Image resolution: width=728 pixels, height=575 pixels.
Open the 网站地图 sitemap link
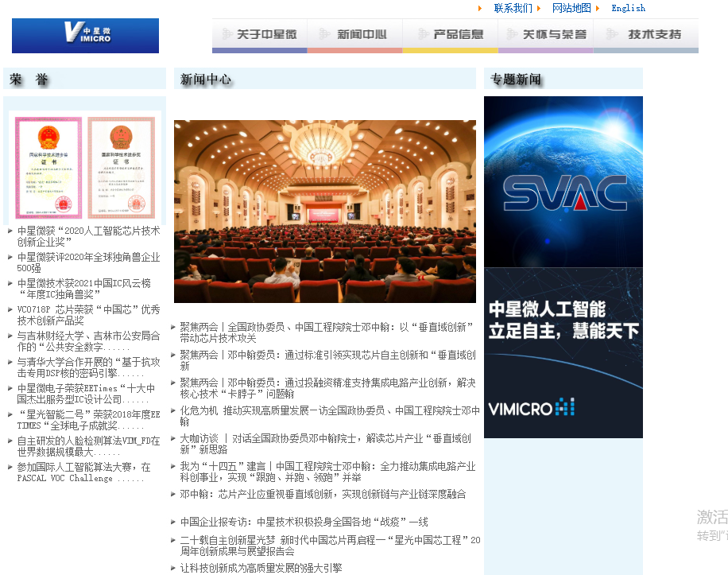coord(571,8)
